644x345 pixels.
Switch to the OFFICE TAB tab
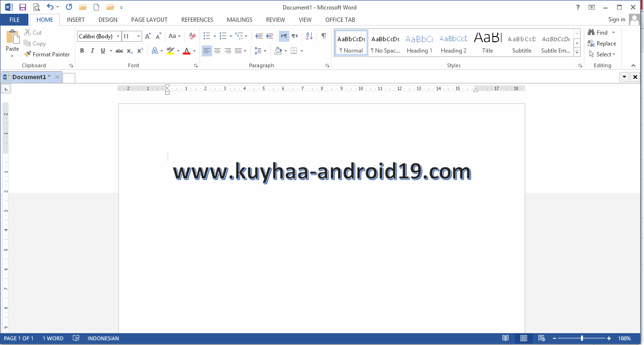coord(340,20)
